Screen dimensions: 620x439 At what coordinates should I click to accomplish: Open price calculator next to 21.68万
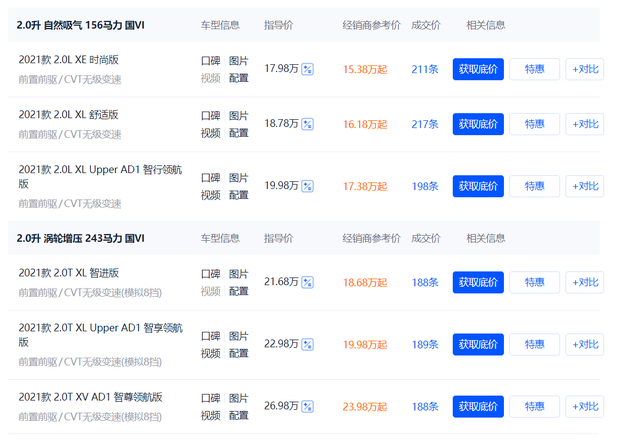click(x=308, y=282)
